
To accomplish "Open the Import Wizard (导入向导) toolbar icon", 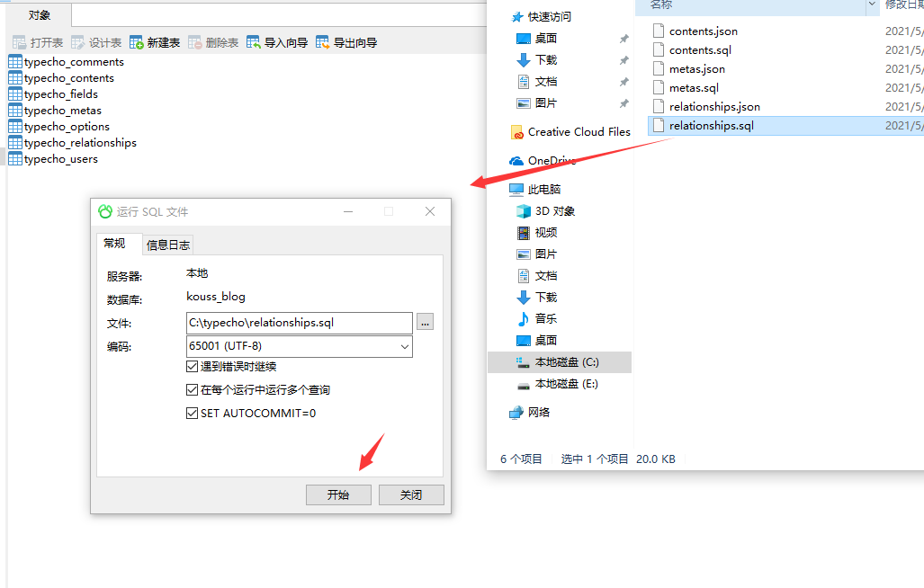I will click(x=254, y=42).
